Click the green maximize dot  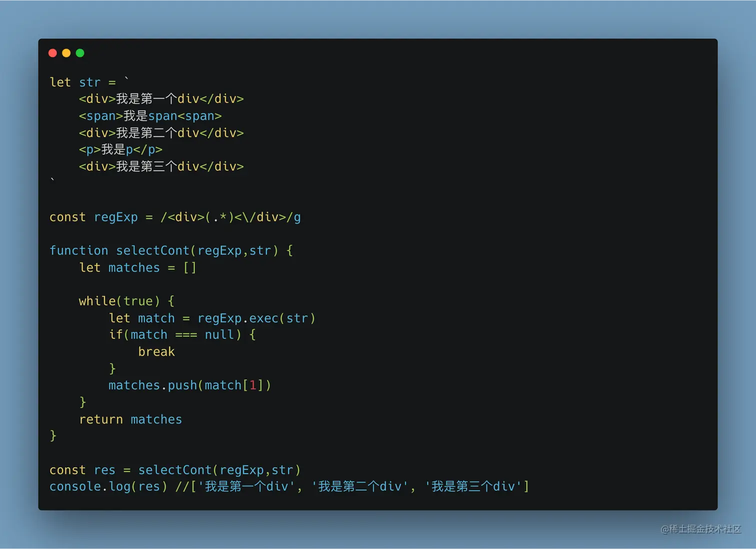[80, 53]
